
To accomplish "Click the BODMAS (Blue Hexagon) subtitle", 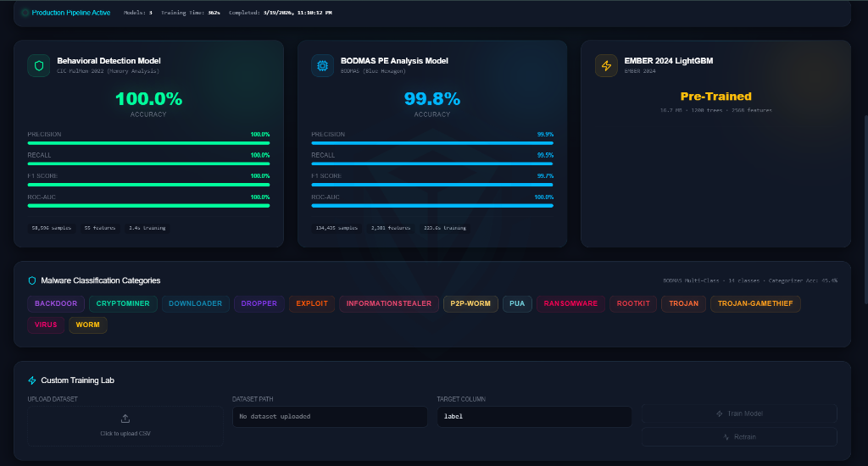I will (373, 71).
